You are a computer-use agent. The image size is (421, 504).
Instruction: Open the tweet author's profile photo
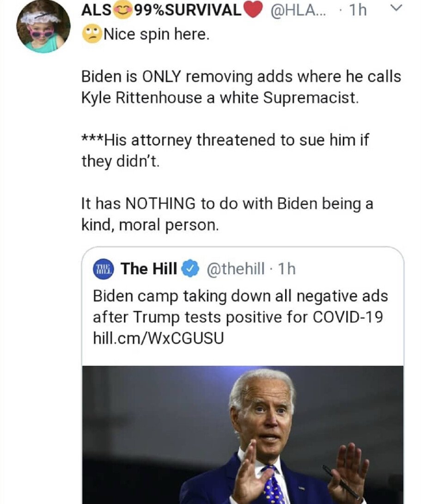43,26
